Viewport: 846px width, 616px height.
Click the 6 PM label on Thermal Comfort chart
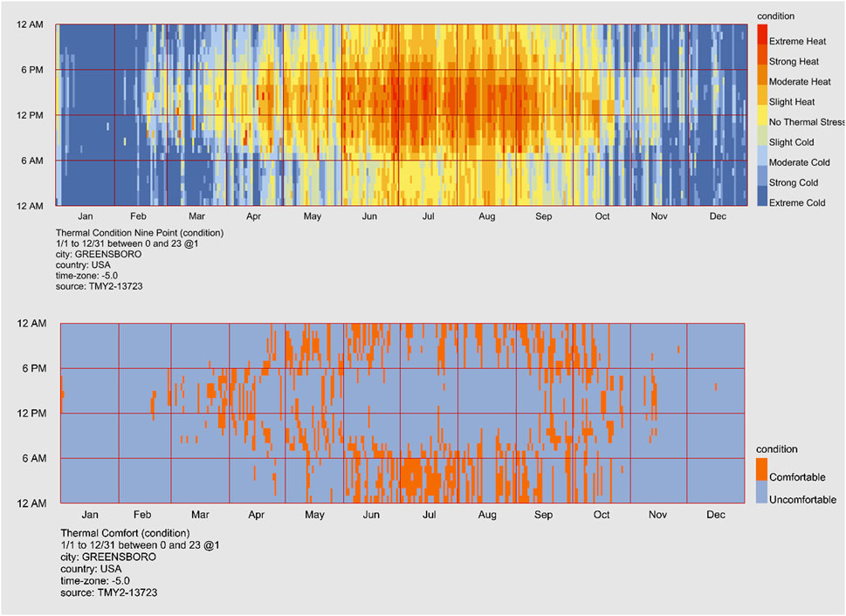(35, 368)
